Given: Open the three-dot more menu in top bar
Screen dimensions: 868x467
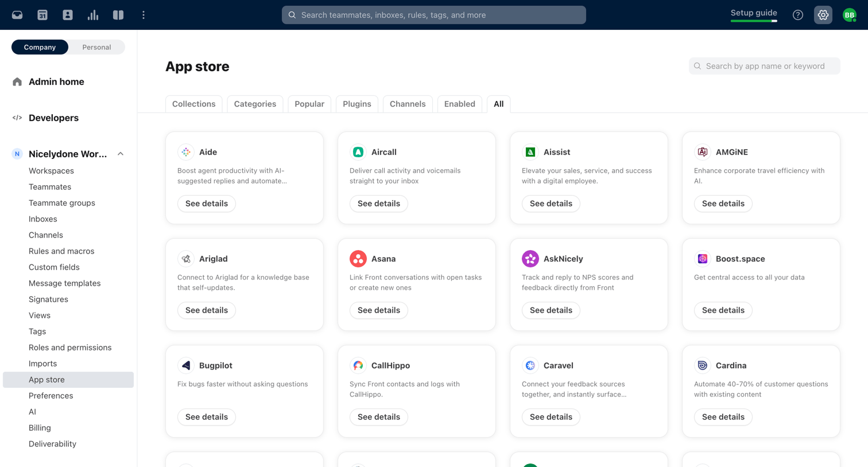Looking at the screenshot, I should click(x=144, y=15).
